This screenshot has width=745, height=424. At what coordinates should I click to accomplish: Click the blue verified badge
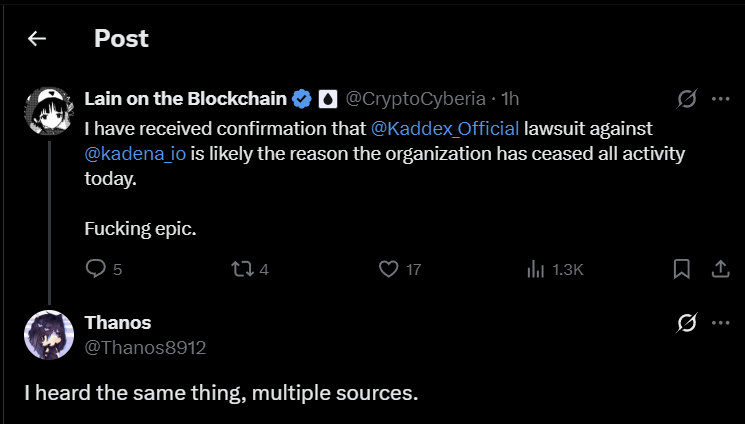[302, 99]
